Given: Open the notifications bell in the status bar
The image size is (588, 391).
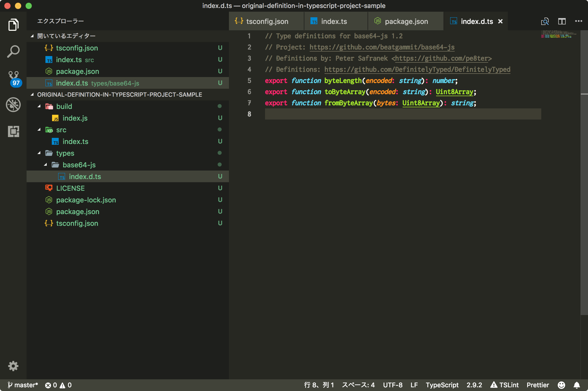Looking at the screenshot, I should pos(576,385).
